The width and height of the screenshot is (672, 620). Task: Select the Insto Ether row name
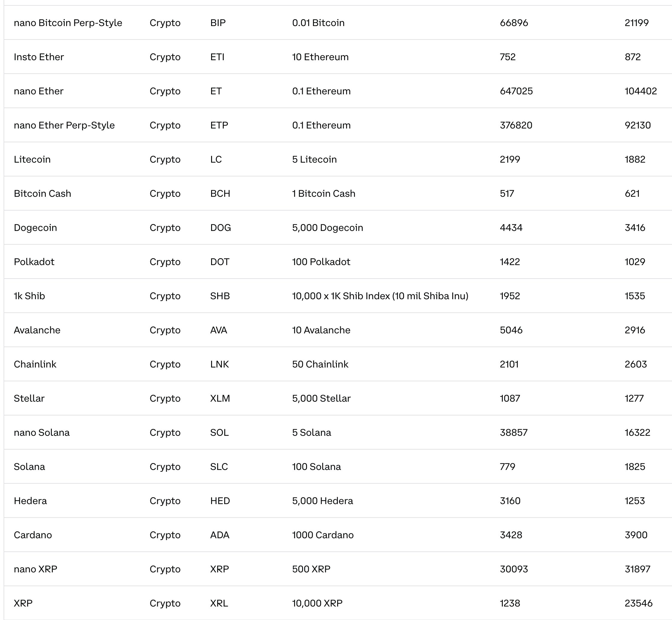[x=39, y=57]
